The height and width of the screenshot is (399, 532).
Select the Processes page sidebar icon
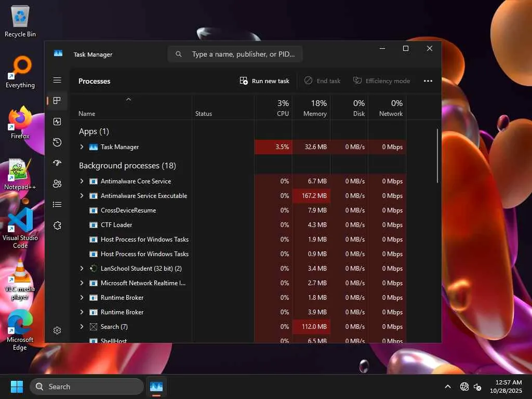(x=57, y=100)
